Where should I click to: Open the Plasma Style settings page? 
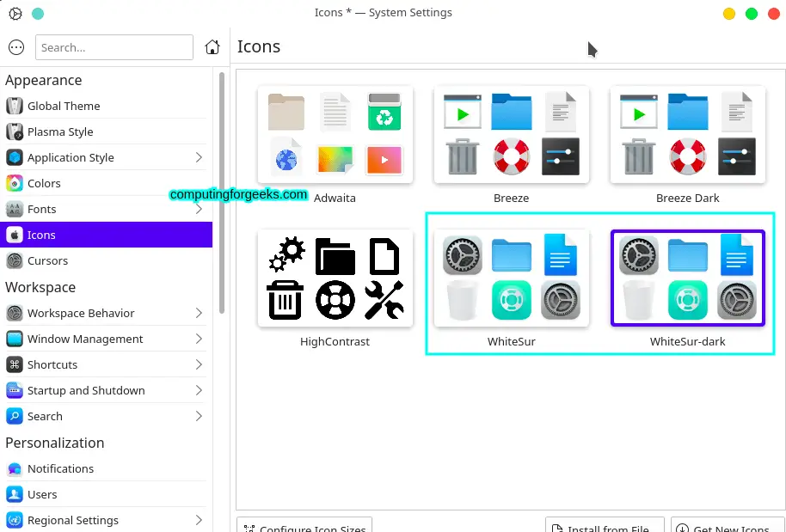[107, 131]
